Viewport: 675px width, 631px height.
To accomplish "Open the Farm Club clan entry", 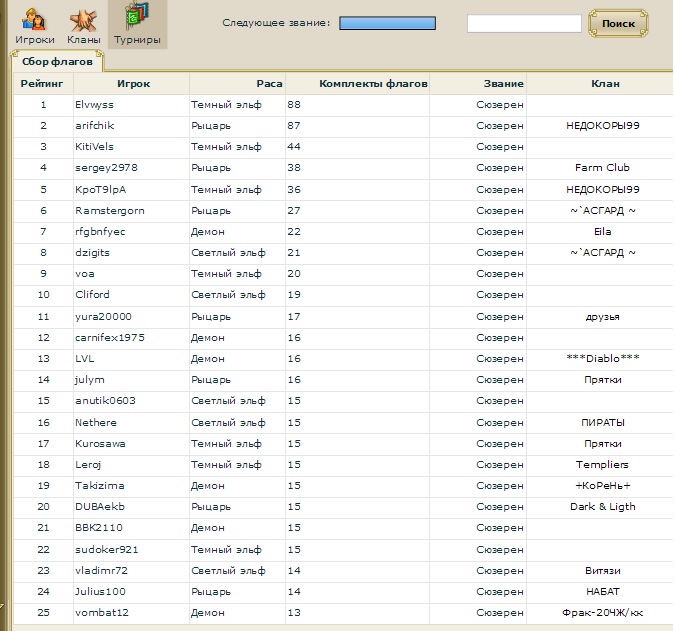I will tap(601, 168).
